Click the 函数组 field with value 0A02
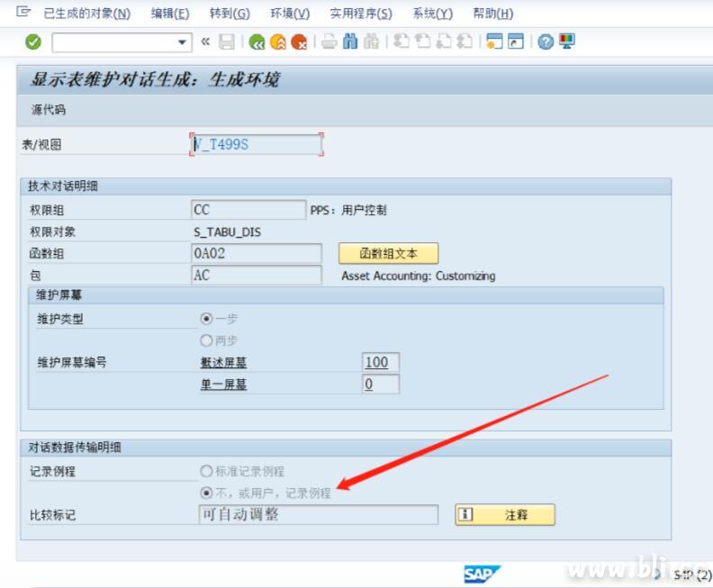Screen dimensions: 713x588 pos(257,253)
